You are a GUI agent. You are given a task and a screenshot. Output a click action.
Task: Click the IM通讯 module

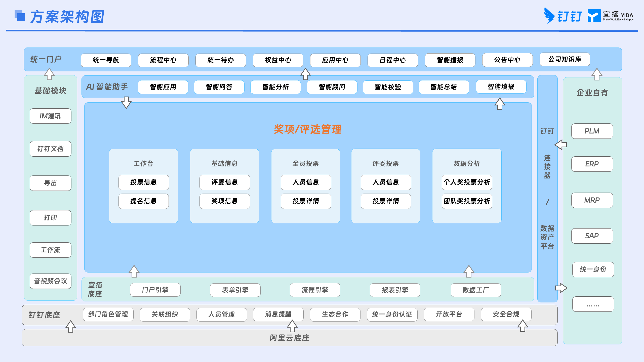[x=51, y=116]
